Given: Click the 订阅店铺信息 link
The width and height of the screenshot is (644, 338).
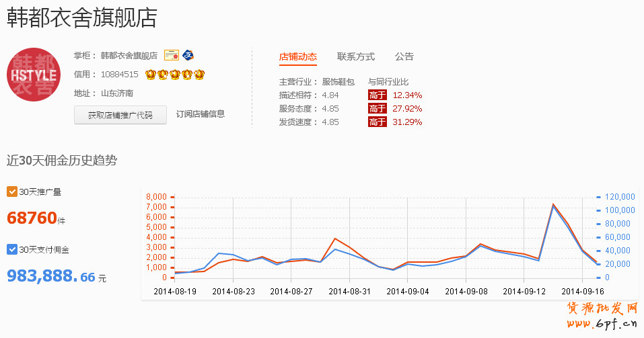Looking at the screenshot, I should (x=200, y=114).
